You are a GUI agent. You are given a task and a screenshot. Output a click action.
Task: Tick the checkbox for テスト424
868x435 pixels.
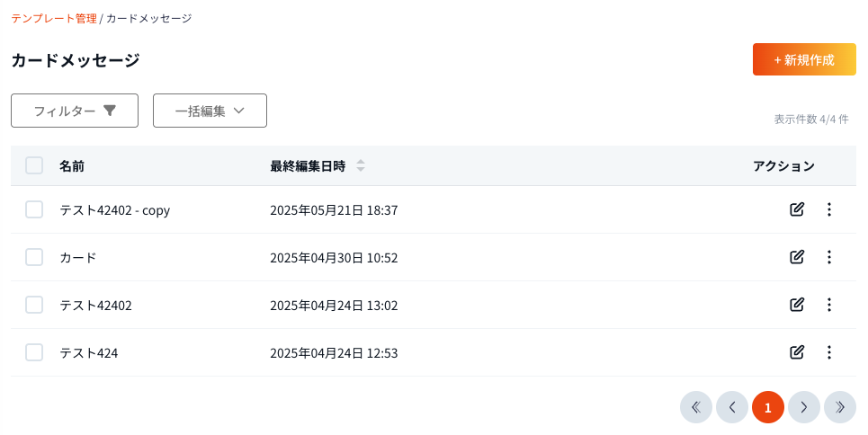coord(34,352)
